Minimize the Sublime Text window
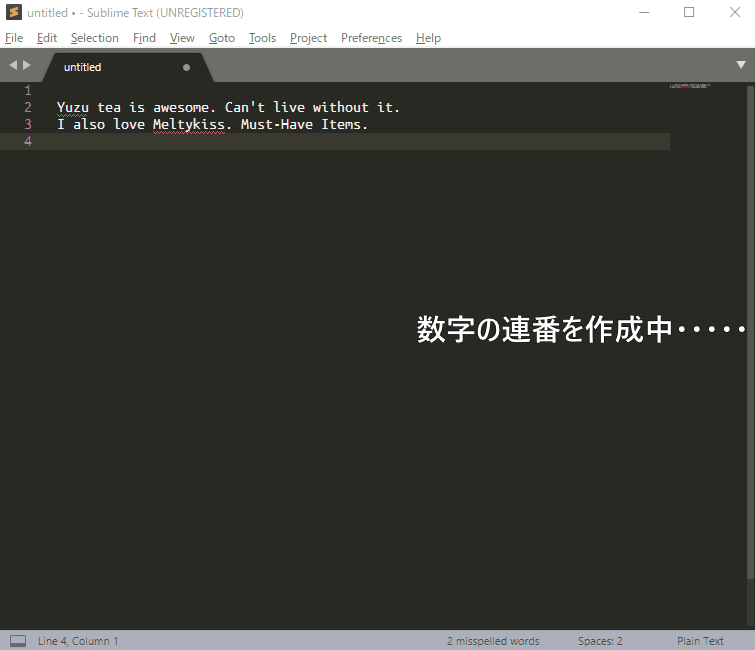Screen dimensions: 755x650 644,13
